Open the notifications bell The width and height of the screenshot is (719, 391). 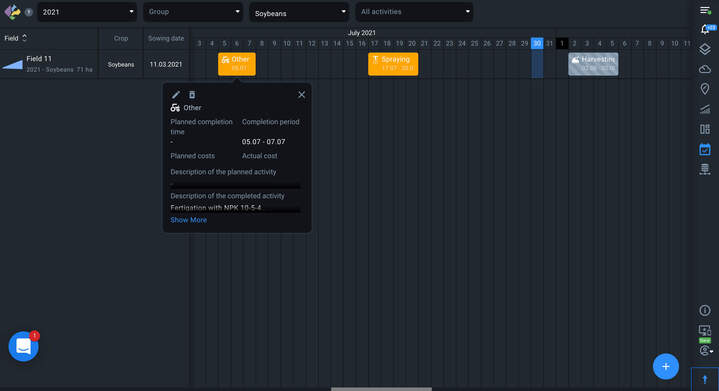click(x=705, y=30)
